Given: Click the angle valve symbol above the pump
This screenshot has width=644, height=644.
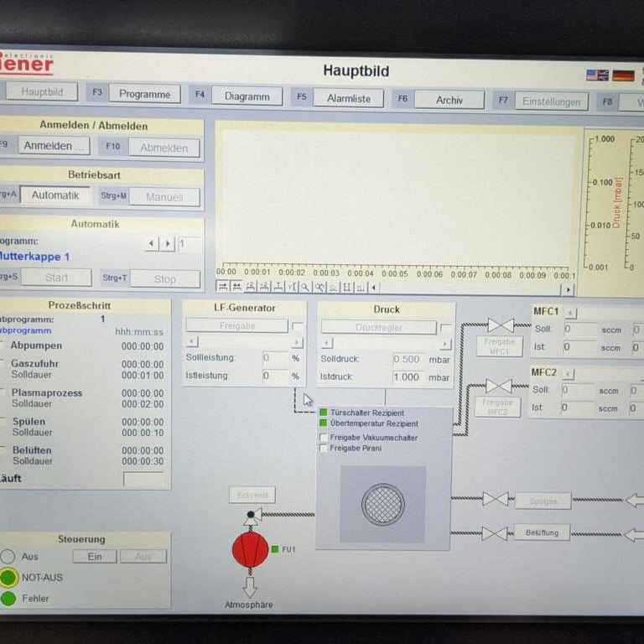Looking at the screenshot, I should pyautogui.click(x=252, y=517).
